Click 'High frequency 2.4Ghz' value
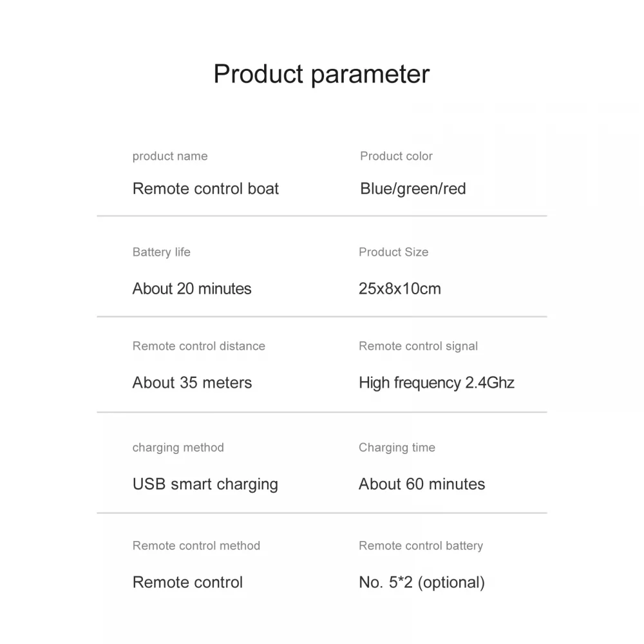This screenshot has height=644, width=644. [x=437, y=383]
